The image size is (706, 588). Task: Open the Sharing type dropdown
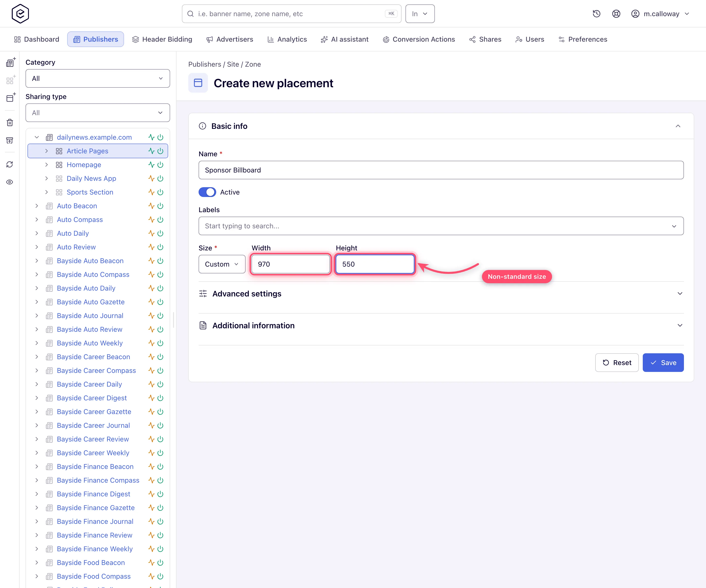98,112
